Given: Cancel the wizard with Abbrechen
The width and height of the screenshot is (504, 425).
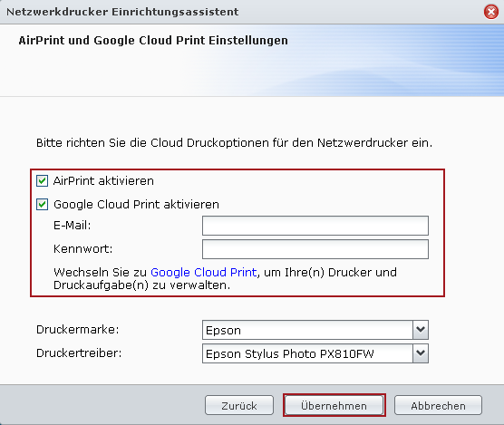Looking at the screenshot, I should pos(438,405).
